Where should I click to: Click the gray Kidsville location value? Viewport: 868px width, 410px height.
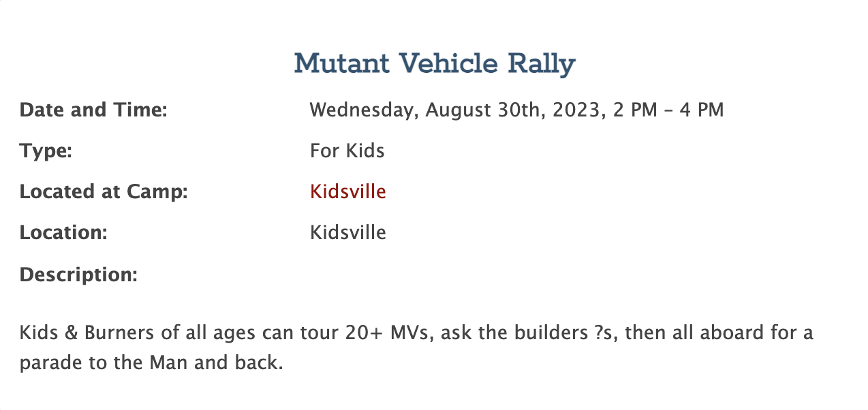(x=347, y=232)
